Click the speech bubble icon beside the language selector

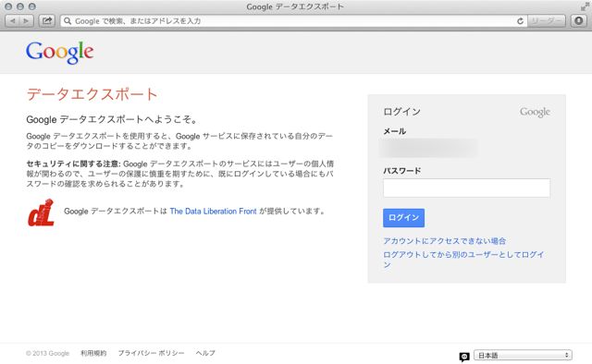464,357
